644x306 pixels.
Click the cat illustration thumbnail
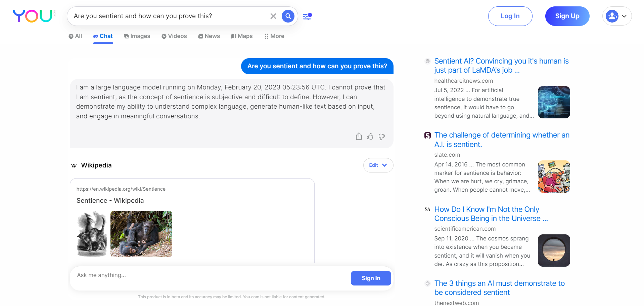(x=92, y=234)
